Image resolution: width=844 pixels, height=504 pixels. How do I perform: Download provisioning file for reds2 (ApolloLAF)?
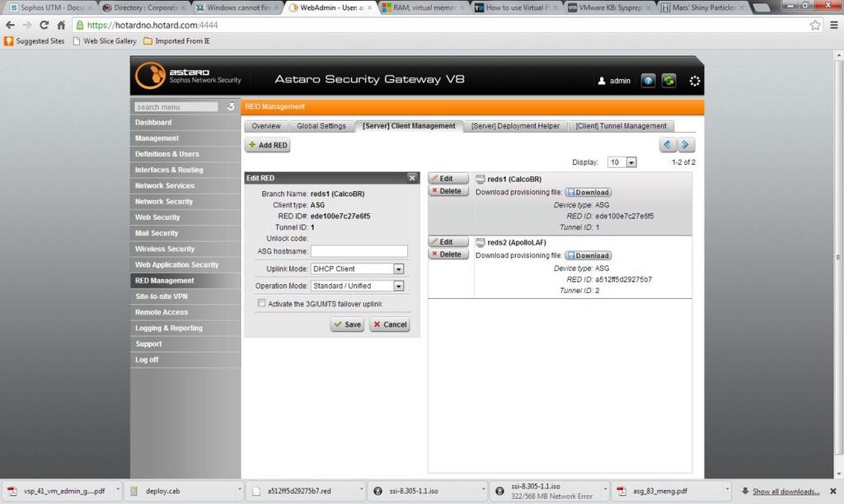click(588, 255)
